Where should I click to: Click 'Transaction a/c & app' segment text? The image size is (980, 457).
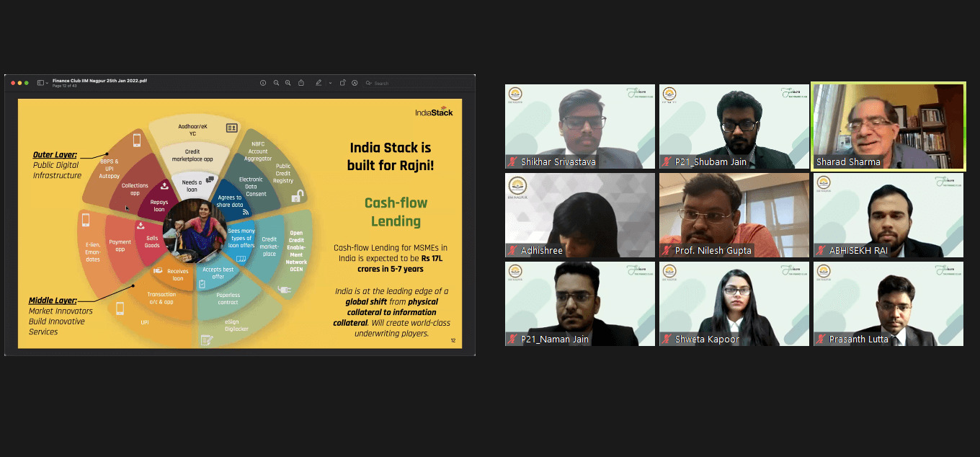(161, 298)
